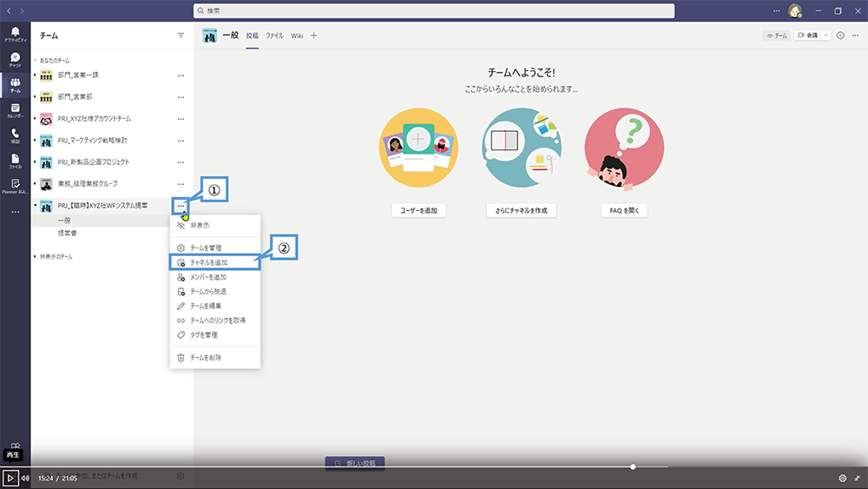Click the video player settings gear

(842, 478)
